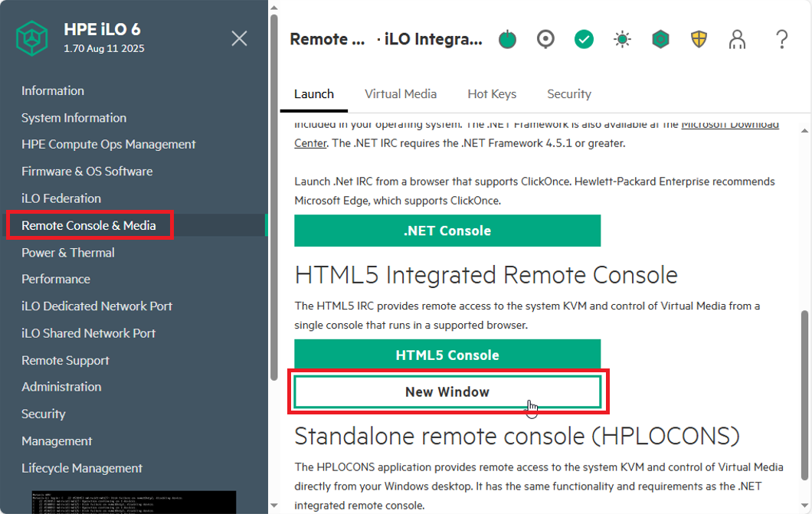Launch the .NET Console
This screenshot has width=812, height=514.
pyautogui.click(x=447, y=231)
